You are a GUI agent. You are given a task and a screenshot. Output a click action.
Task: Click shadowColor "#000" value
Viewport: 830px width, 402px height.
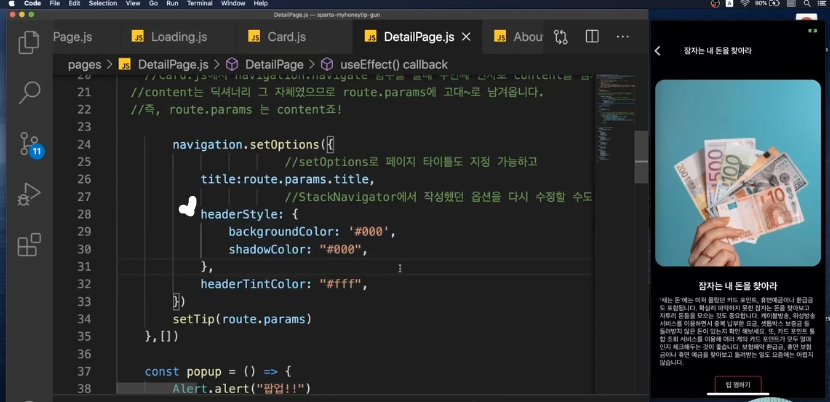[340, 249]
